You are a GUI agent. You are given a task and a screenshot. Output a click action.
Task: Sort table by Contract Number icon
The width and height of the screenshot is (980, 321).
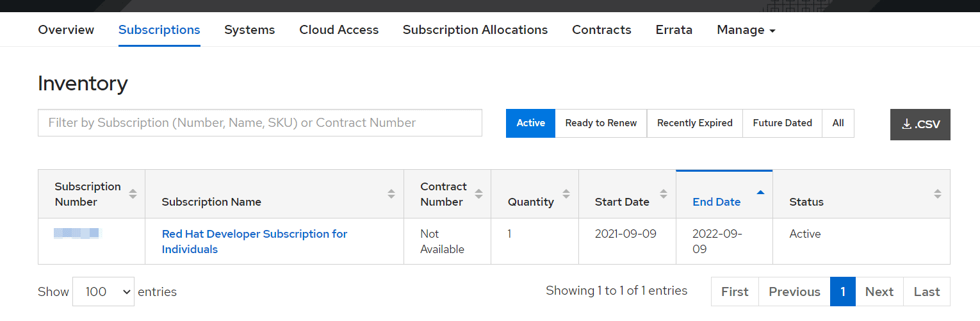coord(478,193)
